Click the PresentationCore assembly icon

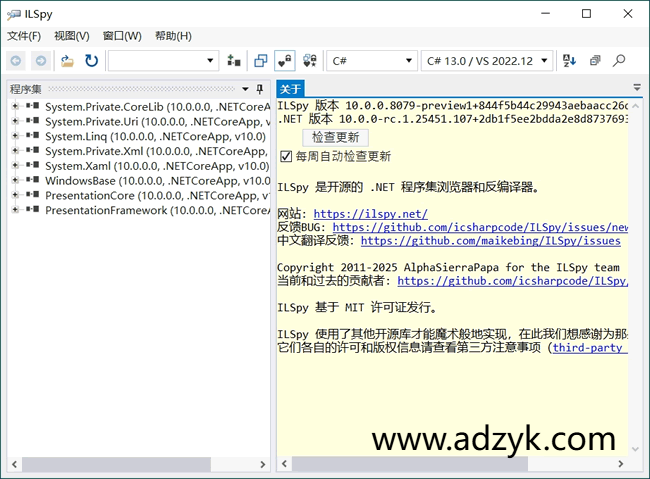tap(33, 195)
